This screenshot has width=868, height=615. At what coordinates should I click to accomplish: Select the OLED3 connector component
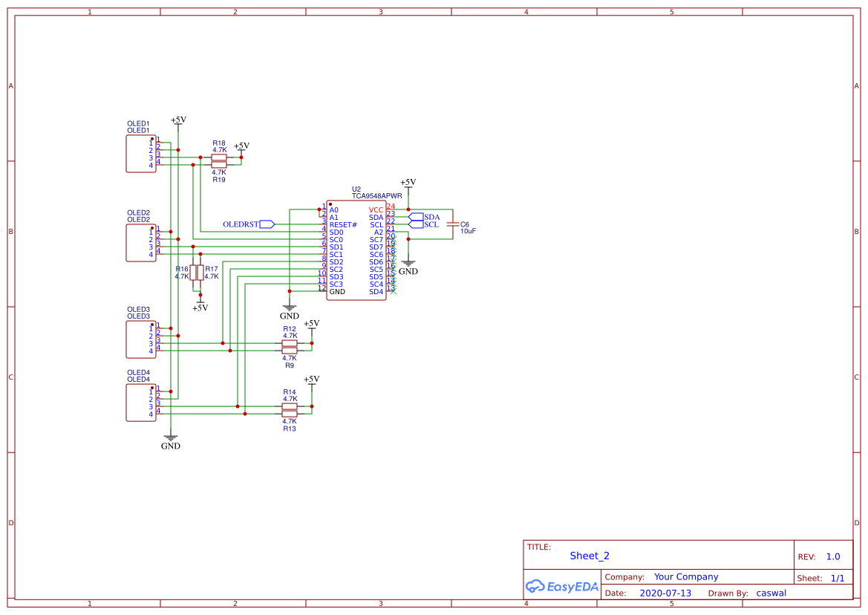[x=140, y=338]
